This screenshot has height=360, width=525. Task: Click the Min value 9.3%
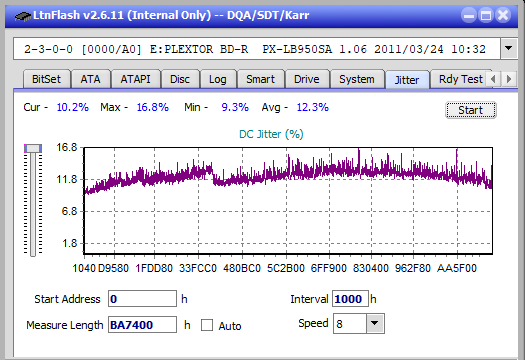click(235, 107)
